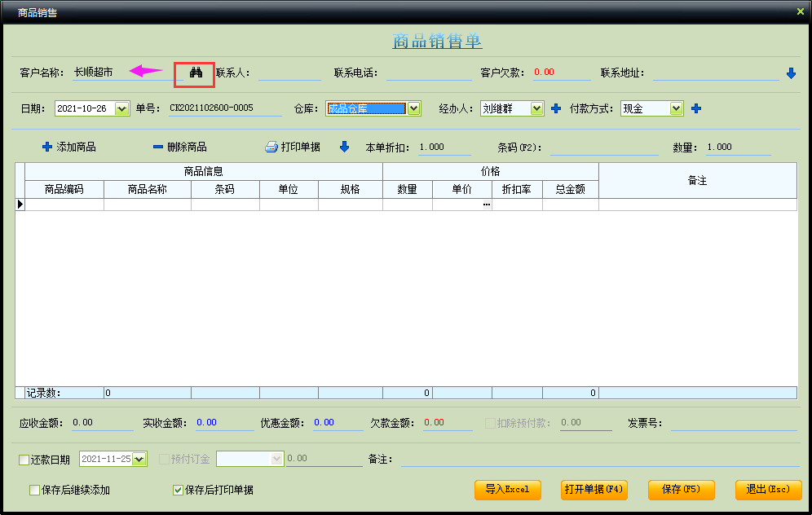Click the 打印单据 label
The width and height of the screenshot is (812, 515).
click(300, 147)
